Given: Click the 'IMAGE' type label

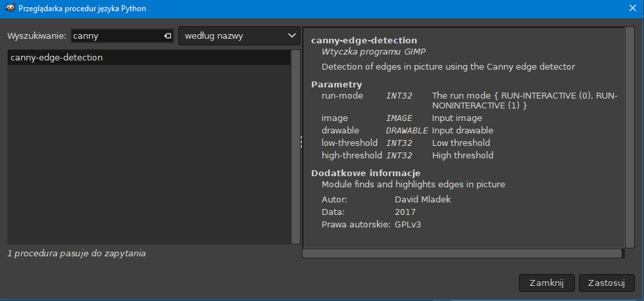Looking at the screenshot, I should tap(399, 118).
